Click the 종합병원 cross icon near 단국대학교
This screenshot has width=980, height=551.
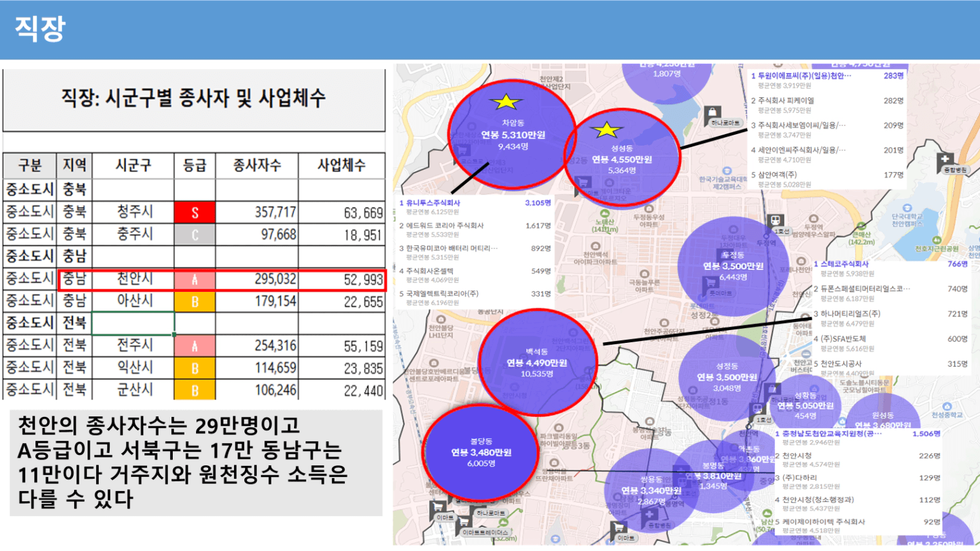[x=945, y=160]
